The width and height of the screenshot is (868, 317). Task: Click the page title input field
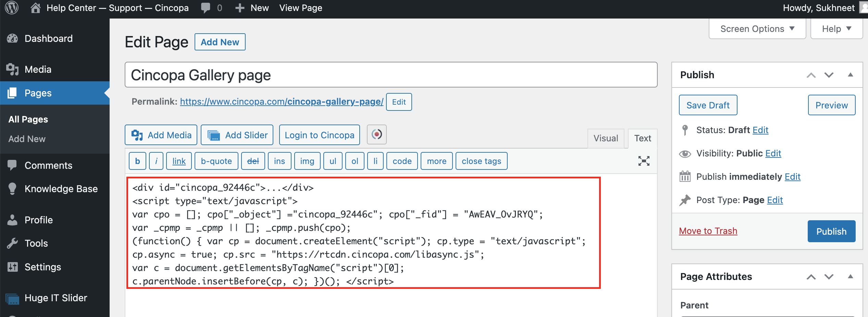(x=391, y=75)
